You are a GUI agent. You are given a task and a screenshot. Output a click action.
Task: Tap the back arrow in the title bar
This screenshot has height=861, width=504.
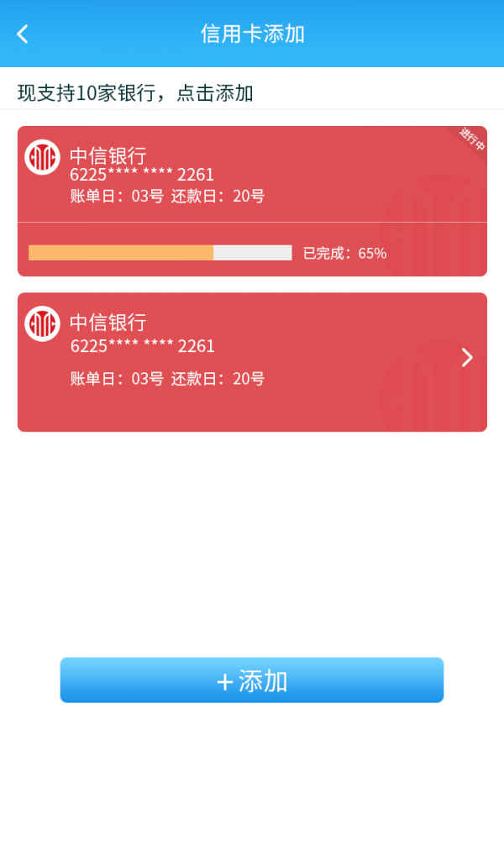coord(21,34)
